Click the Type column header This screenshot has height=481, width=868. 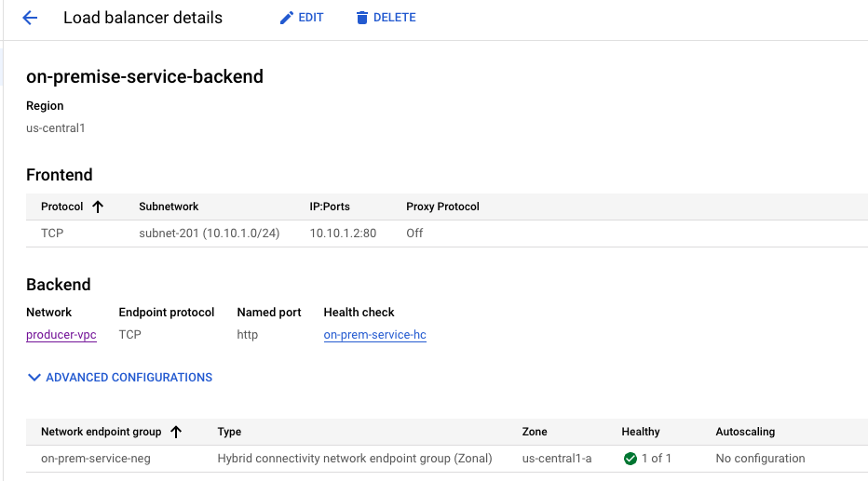click(229, 432)
